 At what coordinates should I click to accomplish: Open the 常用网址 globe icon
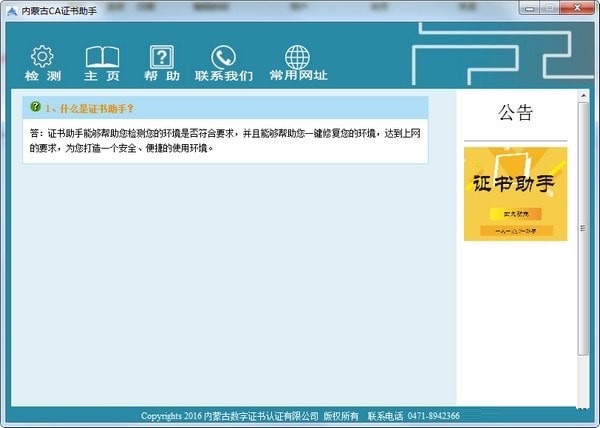coord(297,57)
